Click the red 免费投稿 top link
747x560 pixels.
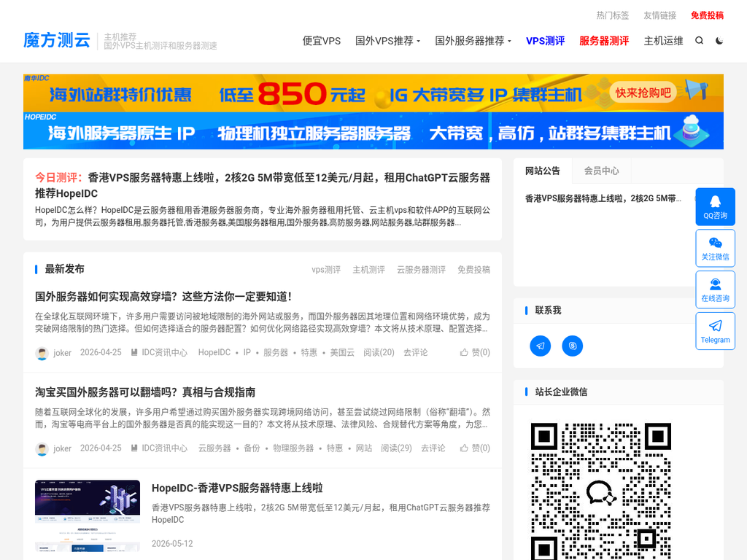(707, 16)
